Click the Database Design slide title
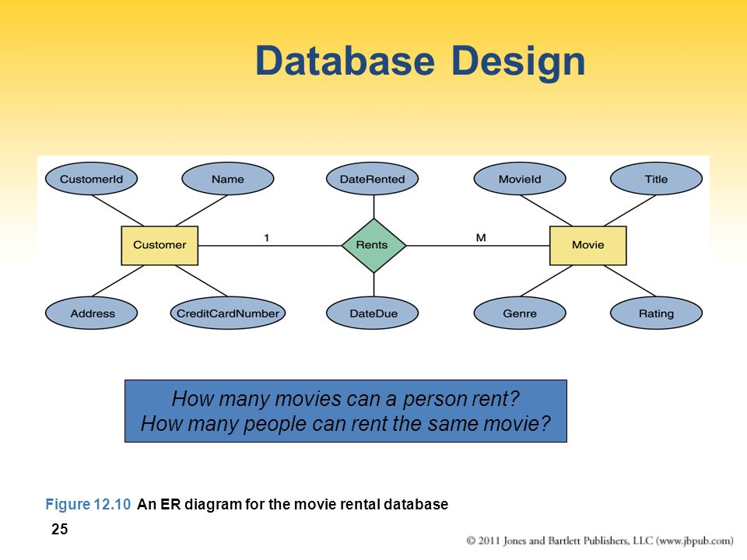 [x=420, y=62]
